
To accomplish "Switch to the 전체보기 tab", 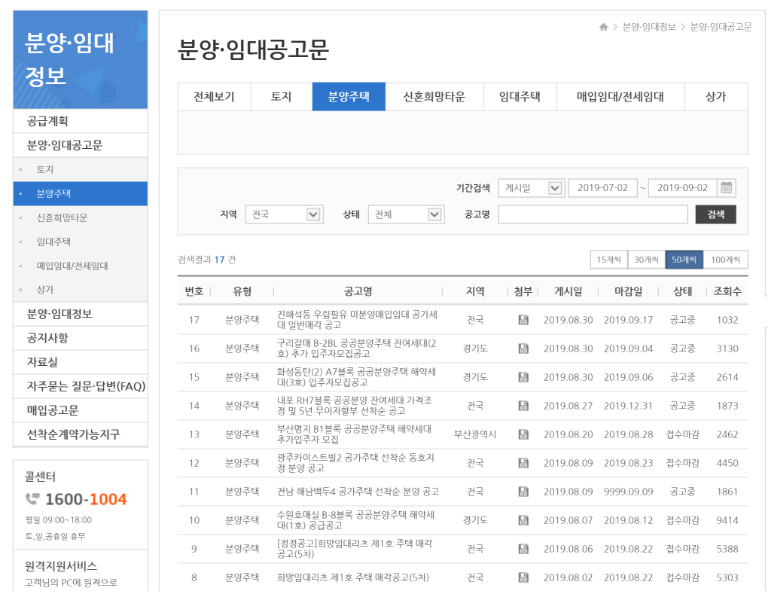I will [214, 97].
